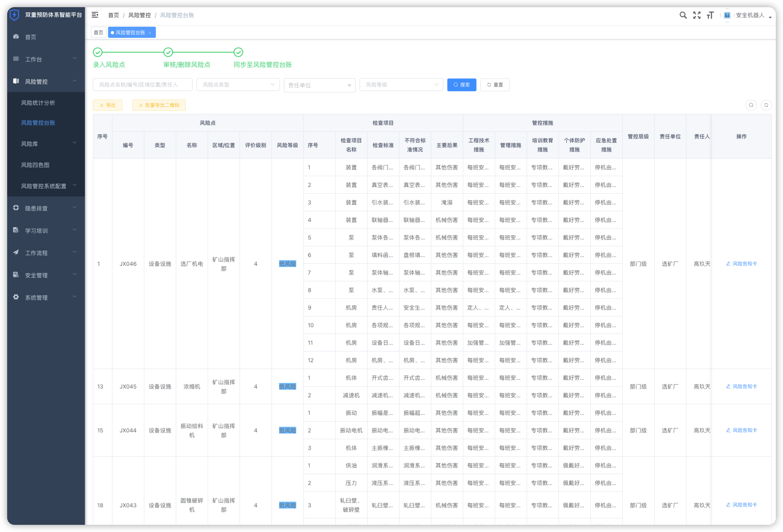Expand the 隐患排查 sidebar menu
The height and width of the screenshot is (532, 783).
(75, 208)
